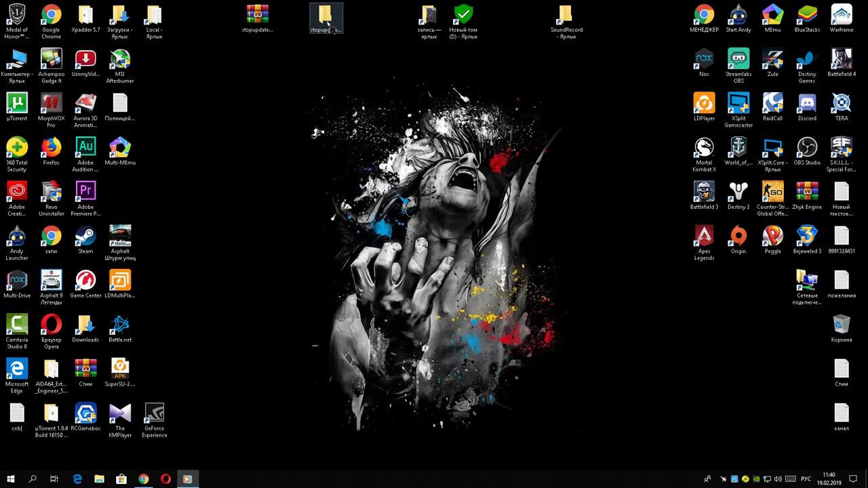Open BlueStacks shortcut
Viewport: 868px width, 488px height.
[807, 18]
